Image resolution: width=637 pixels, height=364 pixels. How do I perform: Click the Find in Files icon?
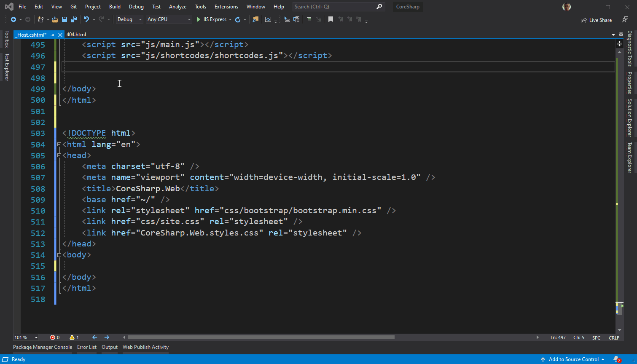click(255, 19)
